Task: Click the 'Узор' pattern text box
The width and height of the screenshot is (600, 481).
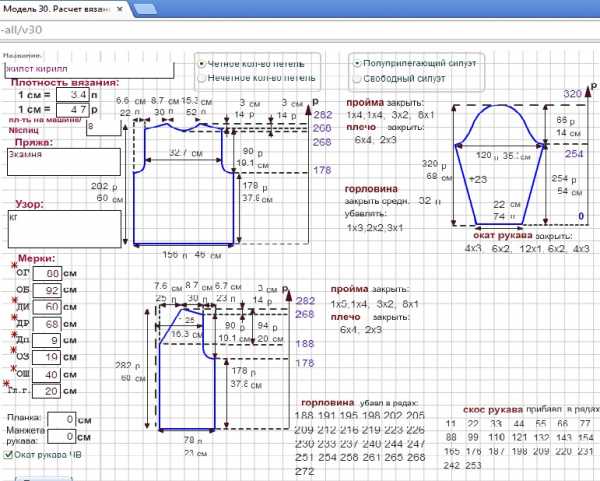Action: coord(63,228)
